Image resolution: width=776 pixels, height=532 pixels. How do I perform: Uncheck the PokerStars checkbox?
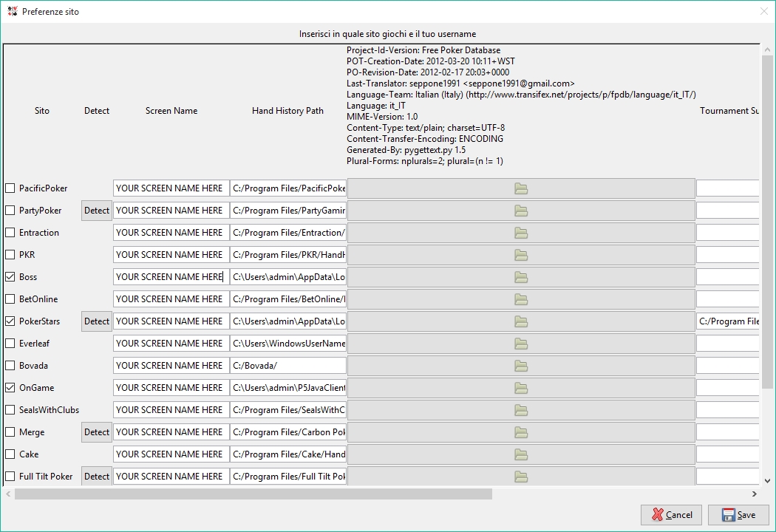10,321
